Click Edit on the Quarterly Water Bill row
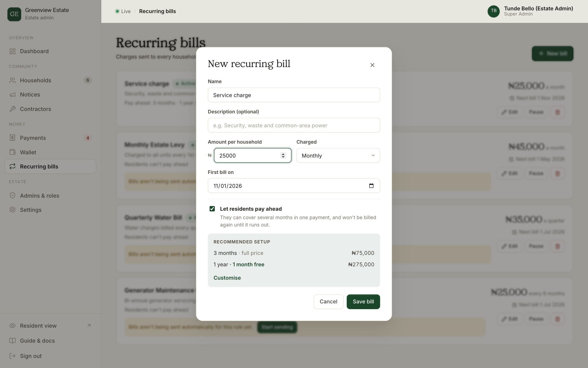 (509, 246)
